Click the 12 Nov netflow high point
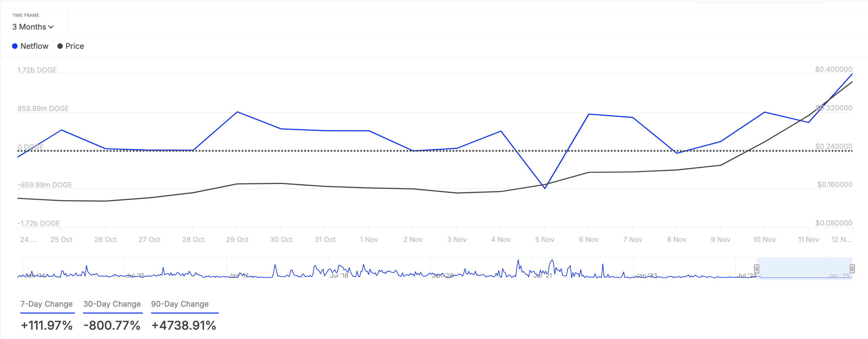 tap(852, 74)
